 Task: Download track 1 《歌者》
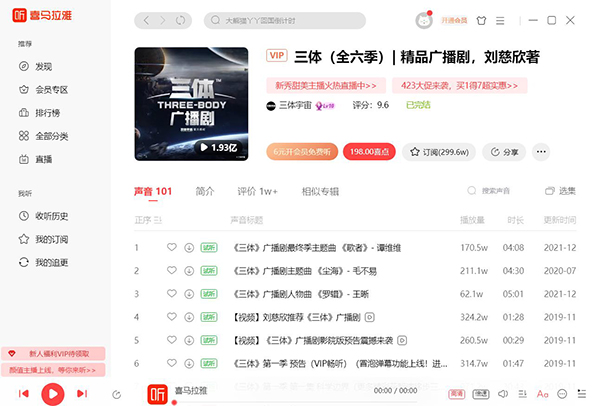click(x=189, y=248)
